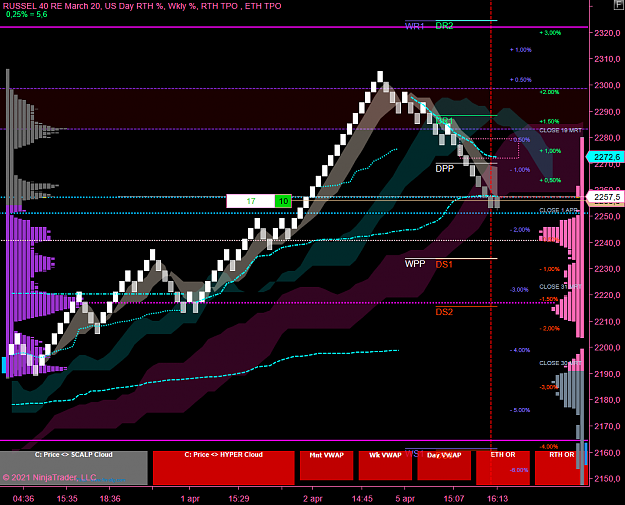The image size is (625, 505).
Task: Click the 1 apr date axis label
Action: [190, 499]
